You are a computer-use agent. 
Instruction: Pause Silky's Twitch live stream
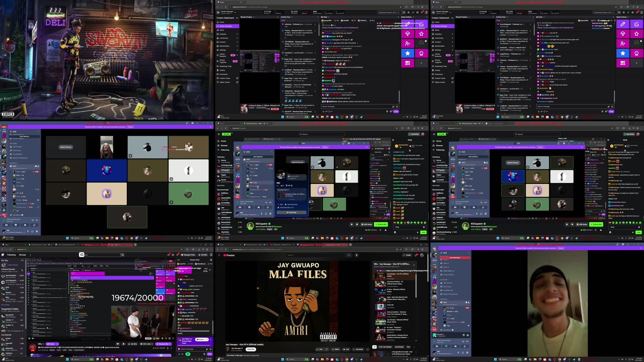pyautogui.click(x=29, y=338)
